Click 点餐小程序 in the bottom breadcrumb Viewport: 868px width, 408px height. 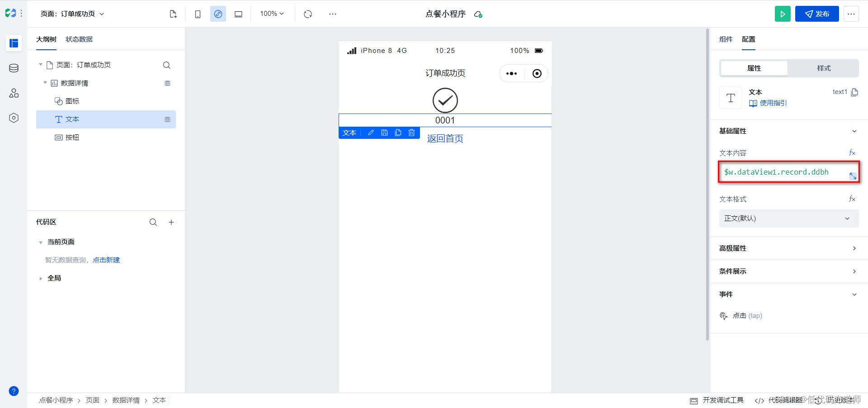(x=56, y=400)
